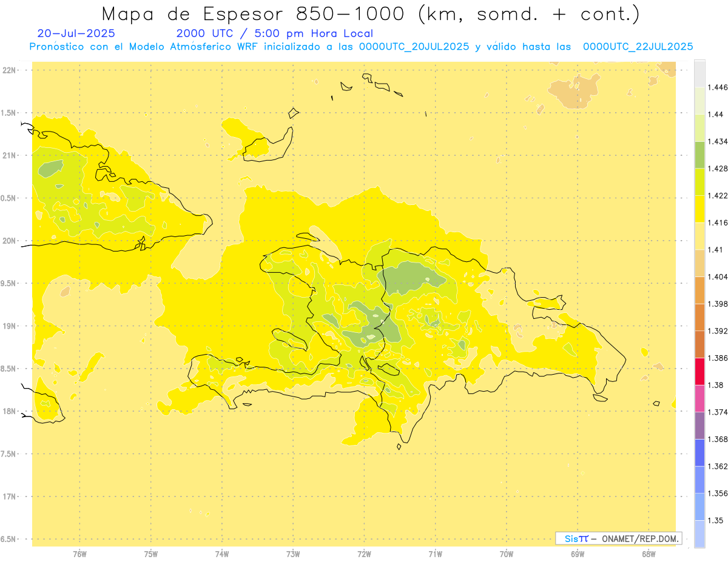Click the colorbar value "1.398"
728x562 pixels.
(x=718, y=304)
